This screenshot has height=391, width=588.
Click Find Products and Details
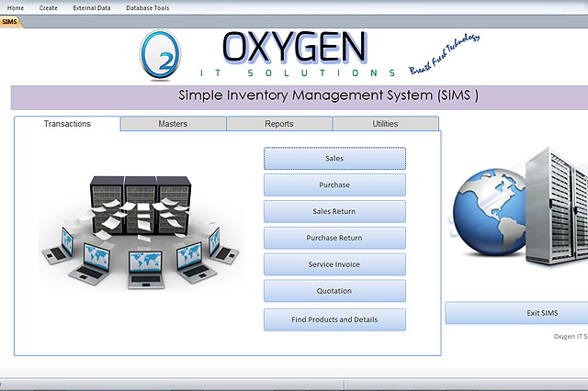[x=334, y=319]
